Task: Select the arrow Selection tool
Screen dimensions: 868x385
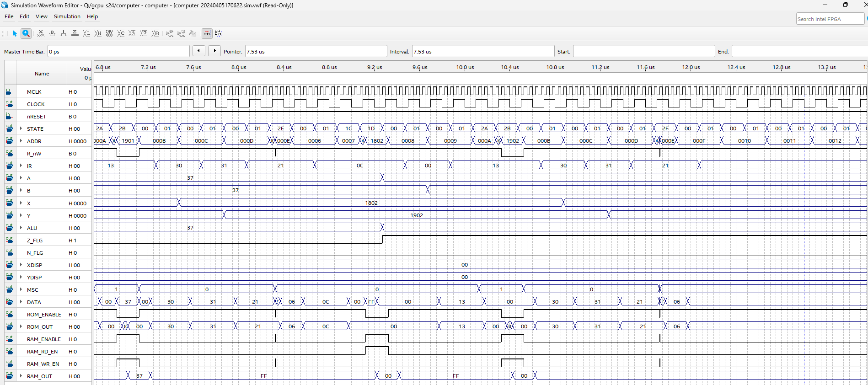Action: [x=15, y=33]
